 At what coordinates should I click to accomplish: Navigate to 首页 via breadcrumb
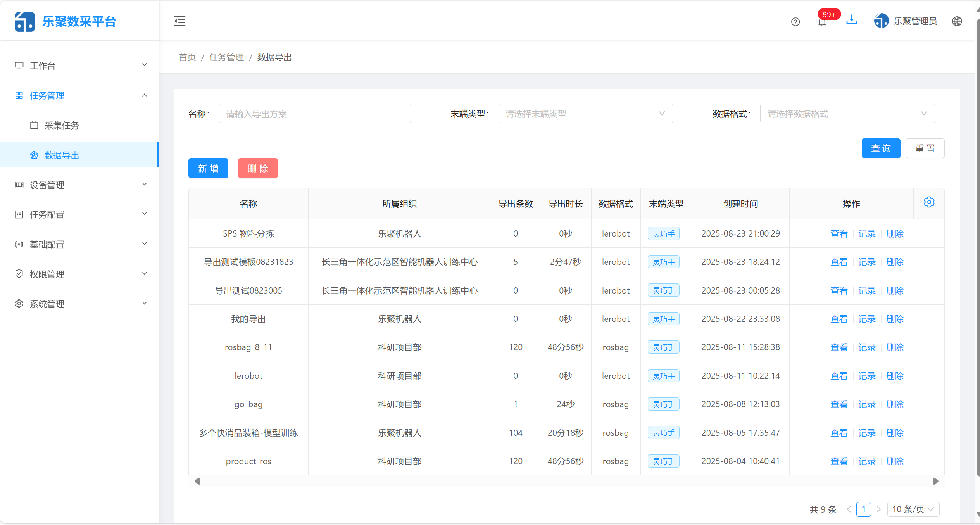coord(187,57)
